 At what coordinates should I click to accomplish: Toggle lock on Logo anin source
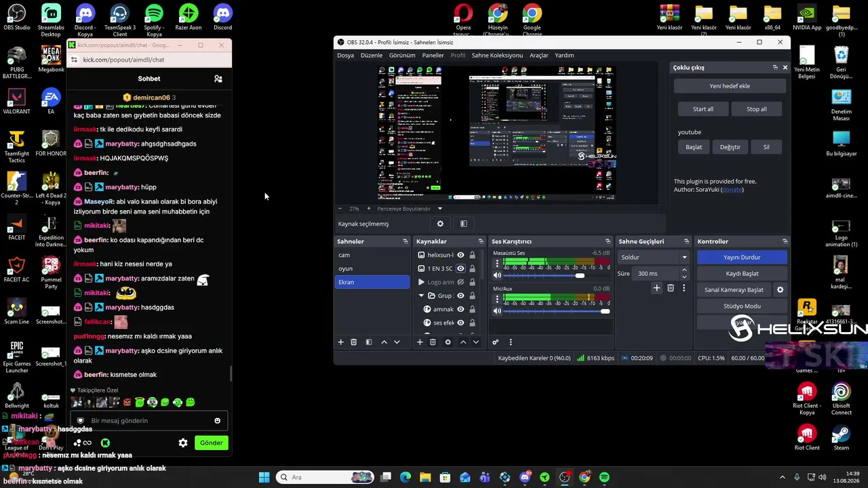tap(472, 282)
